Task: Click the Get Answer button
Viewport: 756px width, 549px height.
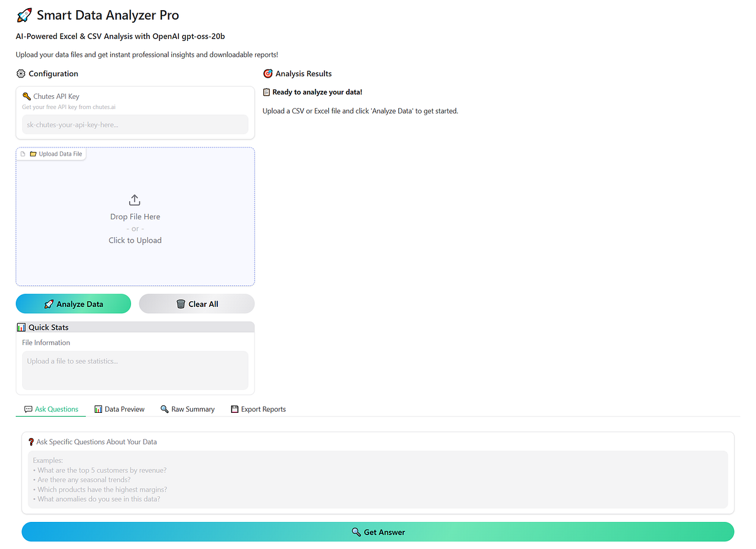Action: point(378,531)
